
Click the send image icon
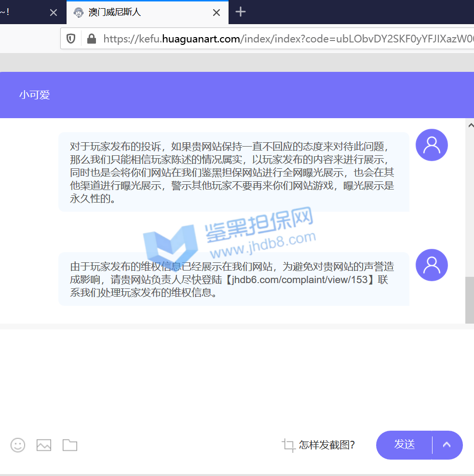click(x=44, y=445)
